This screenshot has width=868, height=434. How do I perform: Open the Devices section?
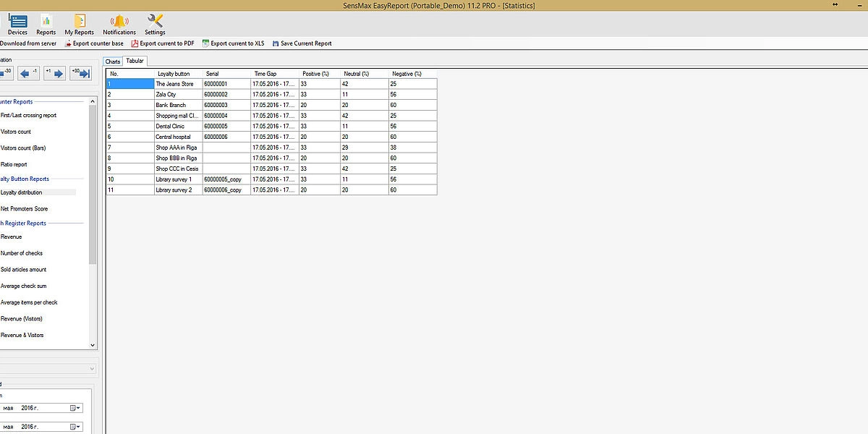pyautogui.click(x=17, y=23)
